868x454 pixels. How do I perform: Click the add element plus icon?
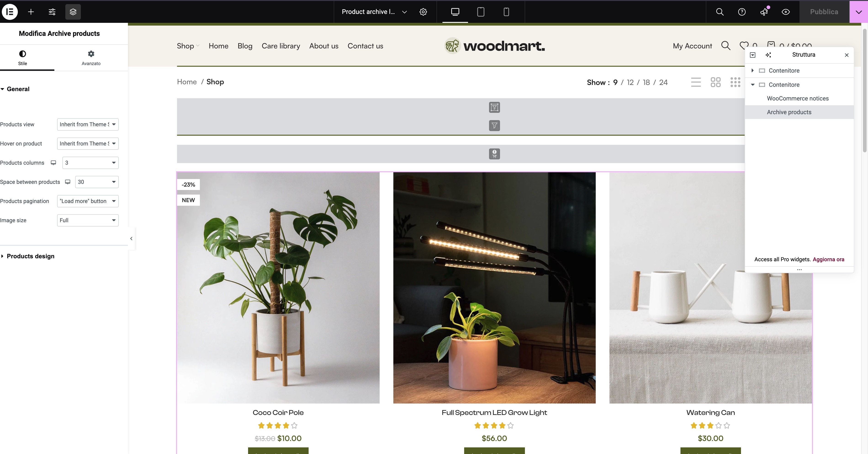tap(31, 12)
